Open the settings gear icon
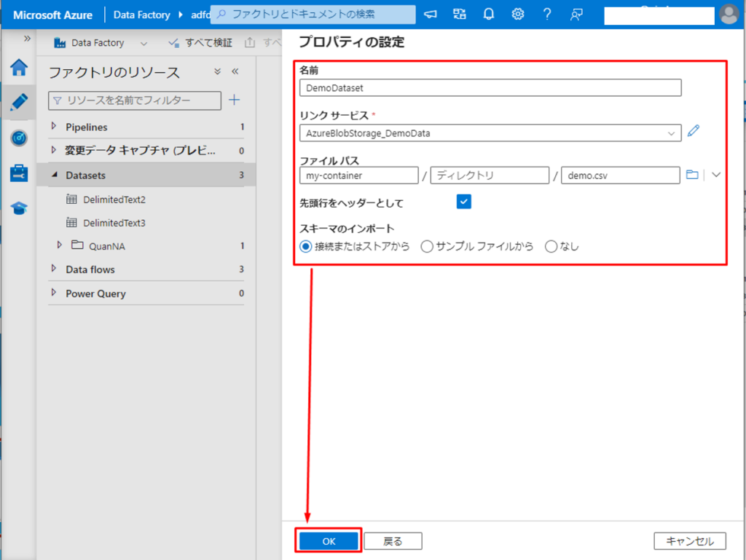This screenshot has width=746, height=560. (x=518, y=14)
